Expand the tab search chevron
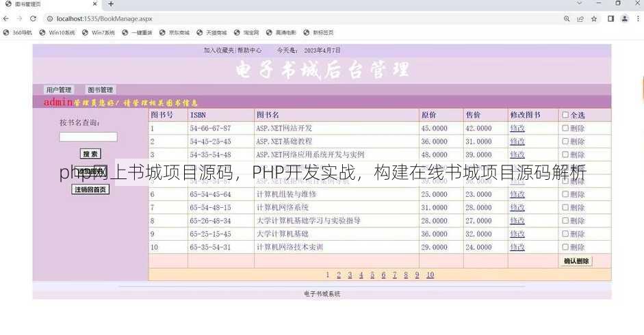 click(x=580, y=3)
